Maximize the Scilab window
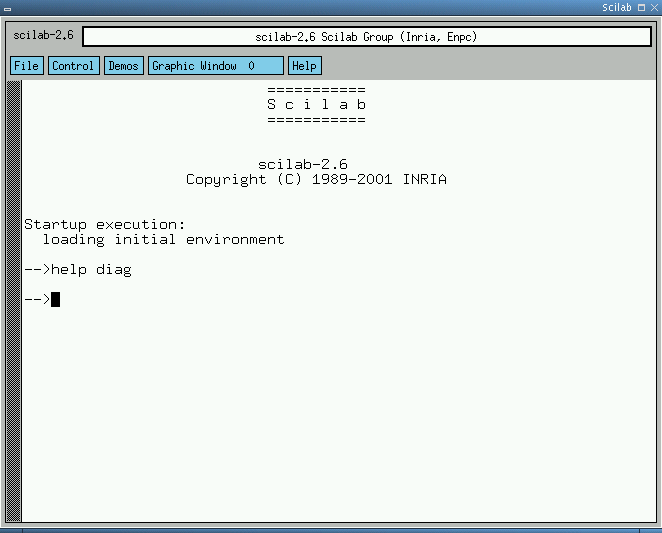The width and height of the screenshot is (662, 533). (641, 7)
